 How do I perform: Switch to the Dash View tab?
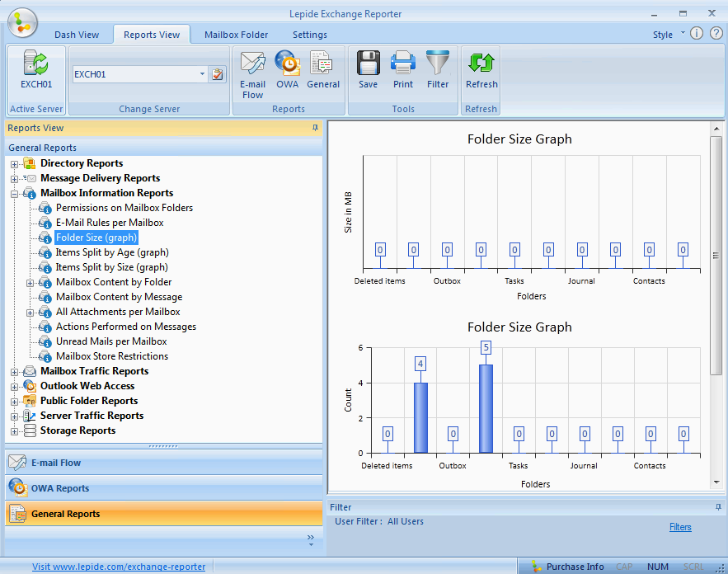tap(77, 35)
